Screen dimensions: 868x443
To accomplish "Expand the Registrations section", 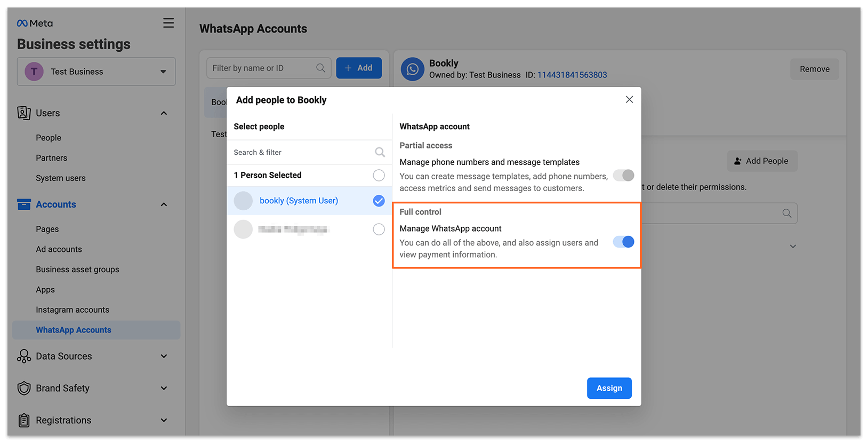I will pyautogui.click(x=164, y=420).
